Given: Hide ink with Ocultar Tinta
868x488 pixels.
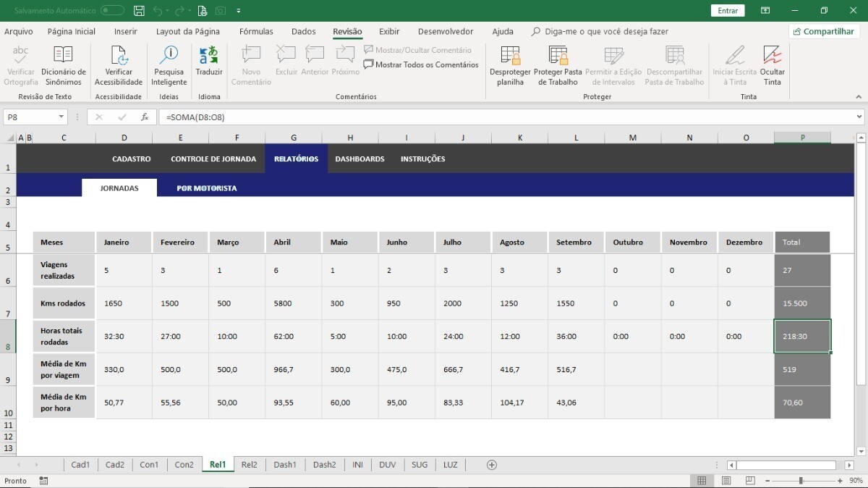Looking at the screenshot, I should pos(773,65).
